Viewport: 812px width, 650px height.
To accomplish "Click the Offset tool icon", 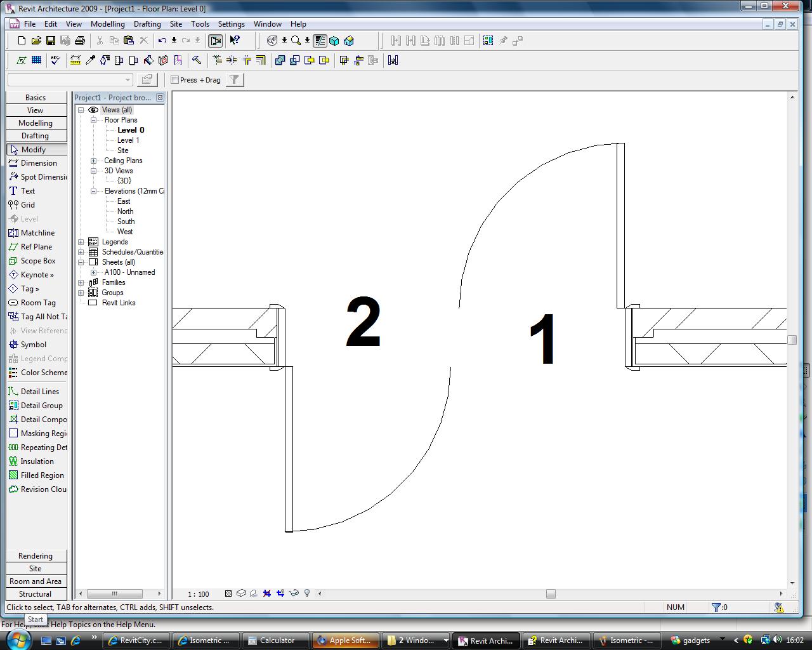I will click(x=261, y=60).
